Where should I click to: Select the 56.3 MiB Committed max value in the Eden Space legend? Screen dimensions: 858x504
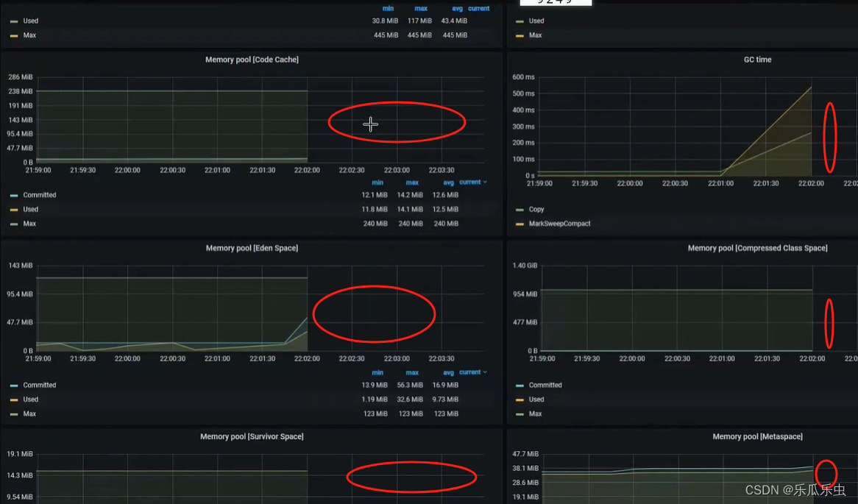click(410, 385)
